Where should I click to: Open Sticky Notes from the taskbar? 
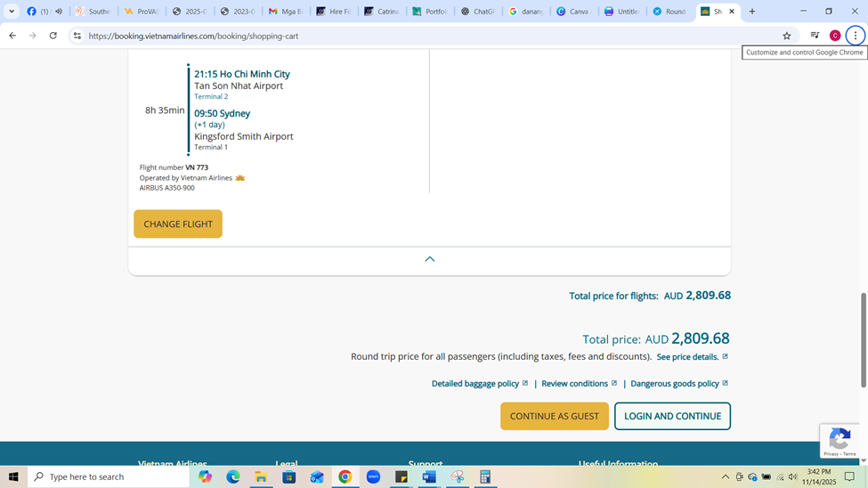(x=402, y=476)
